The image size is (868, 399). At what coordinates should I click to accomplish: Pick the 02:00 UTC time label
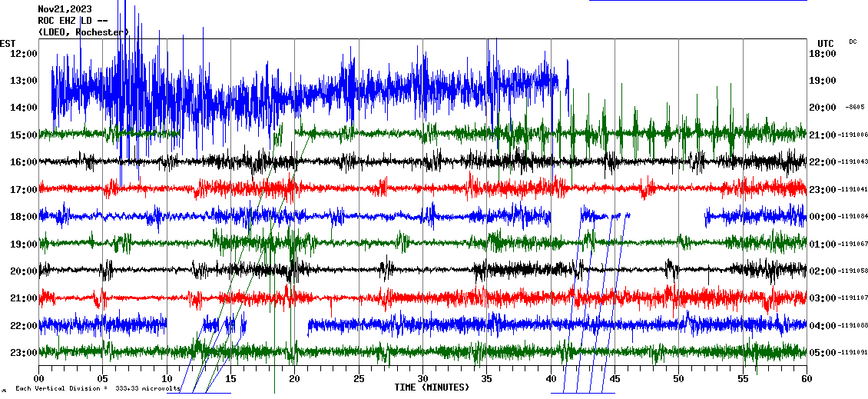click(x=823, y=271)
